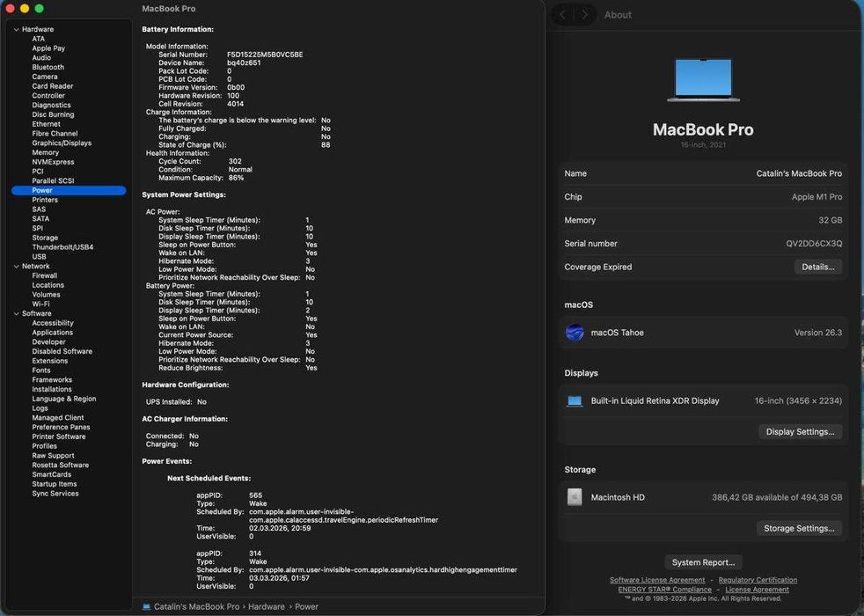The width and height of the screenshot is (864, 616).
Task: Select Thunderbolt/USB4 in the sidebar
Action: point(62,247)
